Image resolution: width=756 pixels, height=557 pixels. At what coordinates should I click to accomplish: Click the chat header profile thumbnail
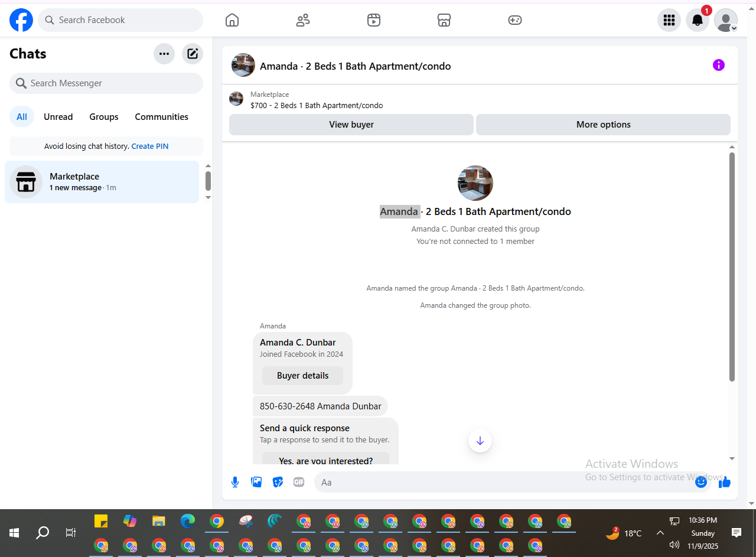pyautogui.click(x=243, y=65)
